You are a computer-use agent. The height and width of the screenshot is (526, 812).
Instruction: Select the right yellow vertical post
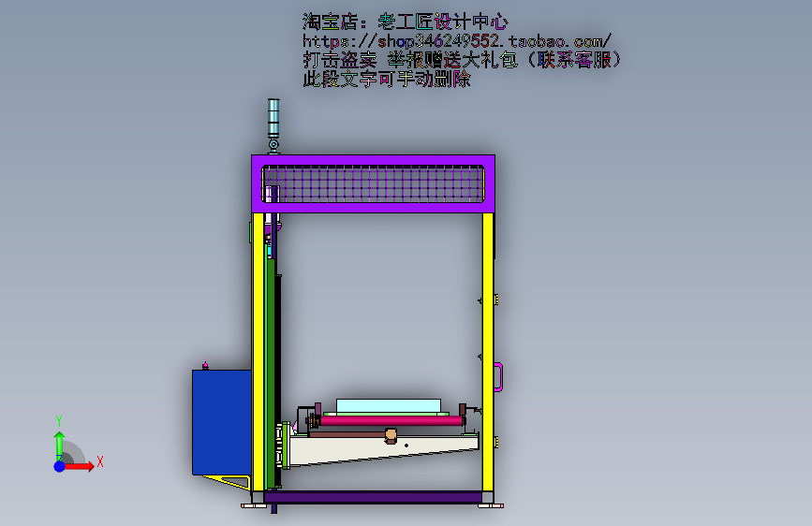(x=487, y=352)
